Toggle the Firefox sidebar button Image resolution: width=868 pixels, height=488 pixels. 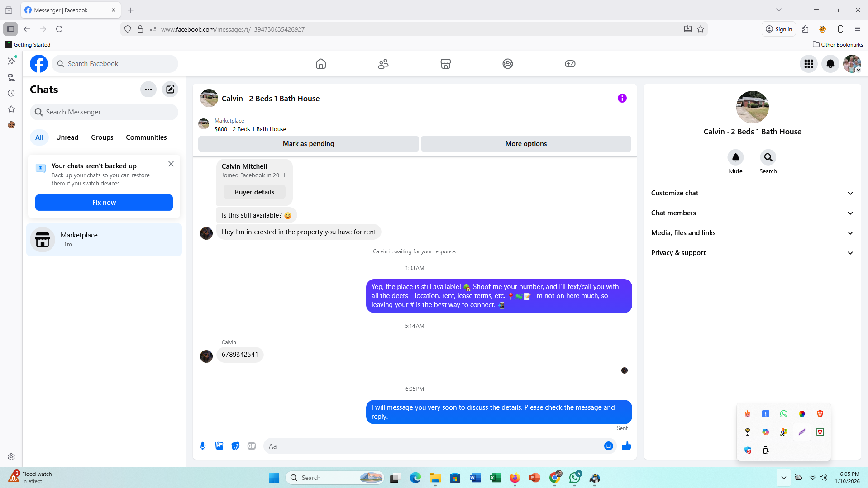10,29
